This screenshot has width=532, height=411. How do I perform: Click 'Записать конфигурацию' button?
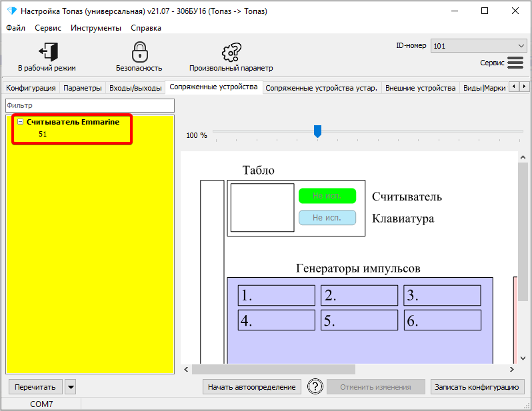pyautogui.click(x=477, y=386)
